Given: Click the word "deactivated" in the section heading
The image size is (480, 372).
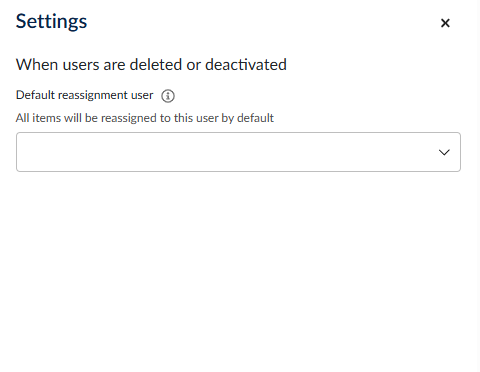Looking at the screenshot, I should pos(246,64).
